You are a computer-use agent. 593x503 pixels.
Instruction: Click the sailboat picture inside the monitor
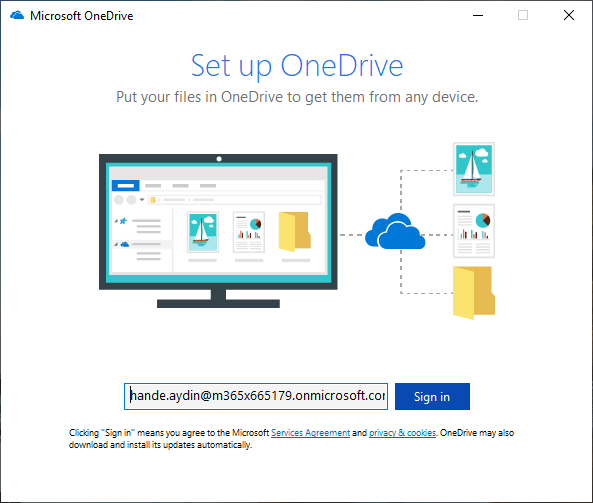pos(203,232)
